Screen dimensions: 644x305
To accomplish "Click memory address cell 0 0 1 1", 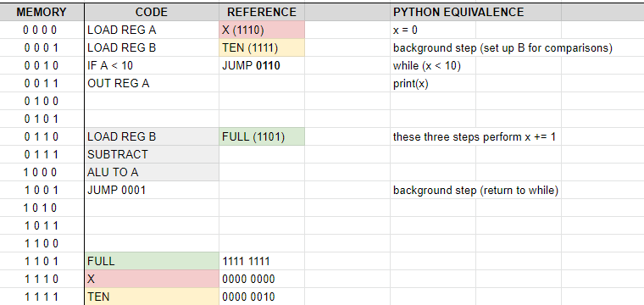I will [42, 83].
